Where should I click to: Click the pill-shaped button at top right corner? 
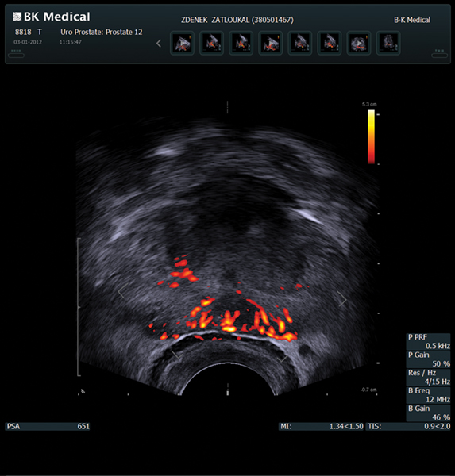coord(439,56)
